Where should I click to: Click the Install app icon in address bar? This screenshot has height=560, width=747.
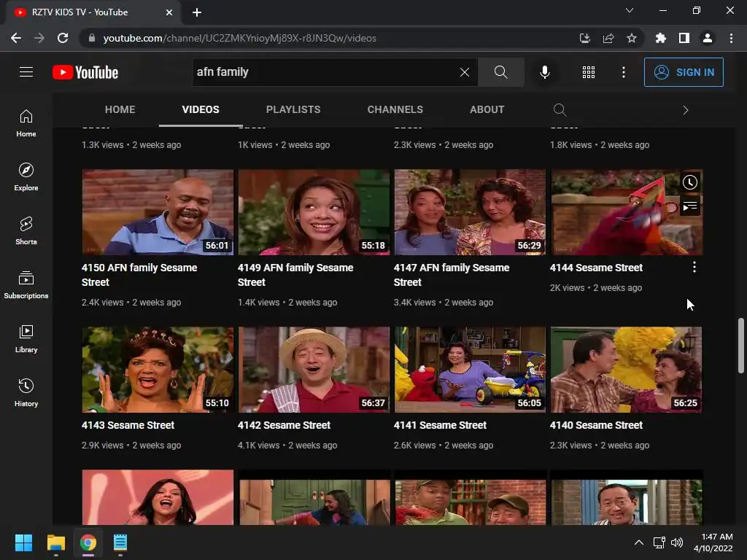click(584, 38)
